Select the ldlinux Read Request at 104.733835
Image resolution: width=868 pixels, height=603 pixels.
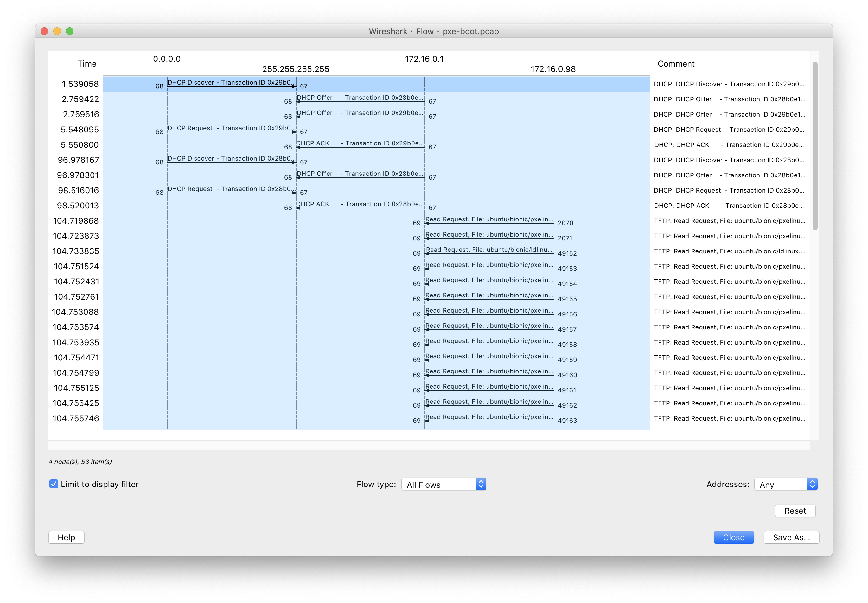489,252
